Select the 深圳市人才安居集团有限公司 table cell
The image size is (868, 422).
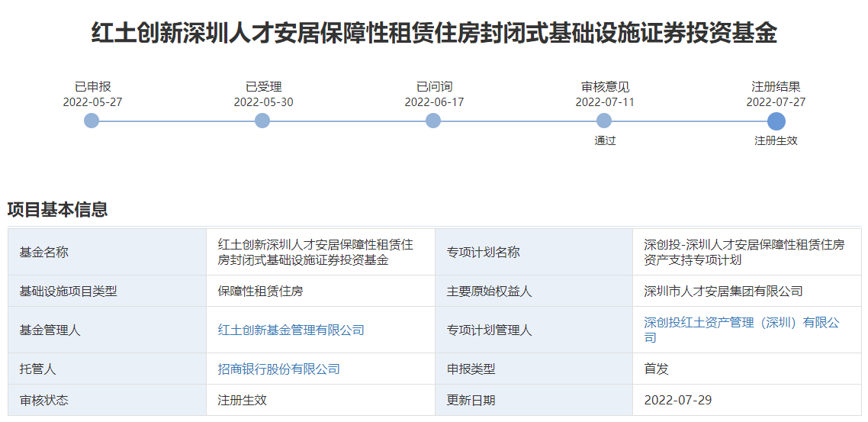pos(723,291)
